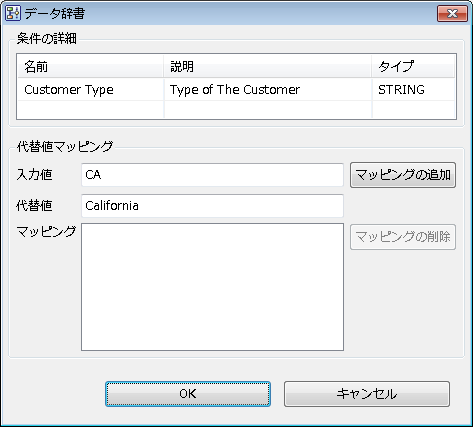Select the 名前 column header
Screen dimensions: 473x427
pos(90,66)
